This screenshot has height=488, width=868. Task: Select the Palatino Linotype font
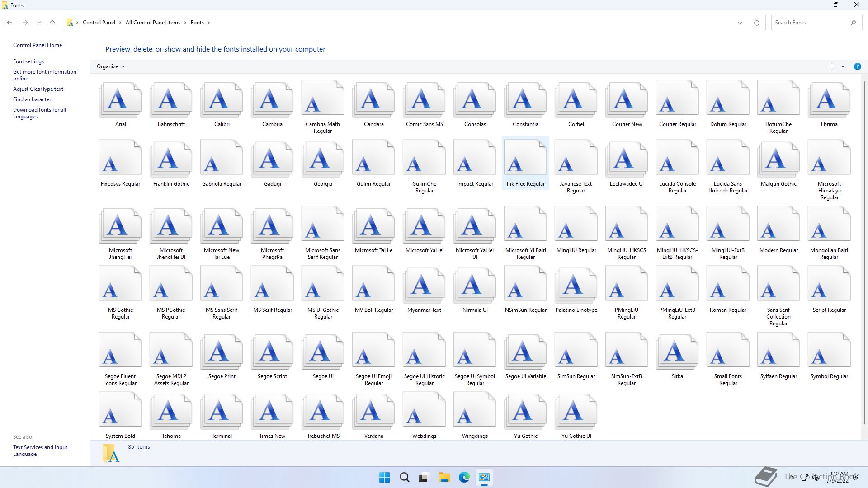576,290
